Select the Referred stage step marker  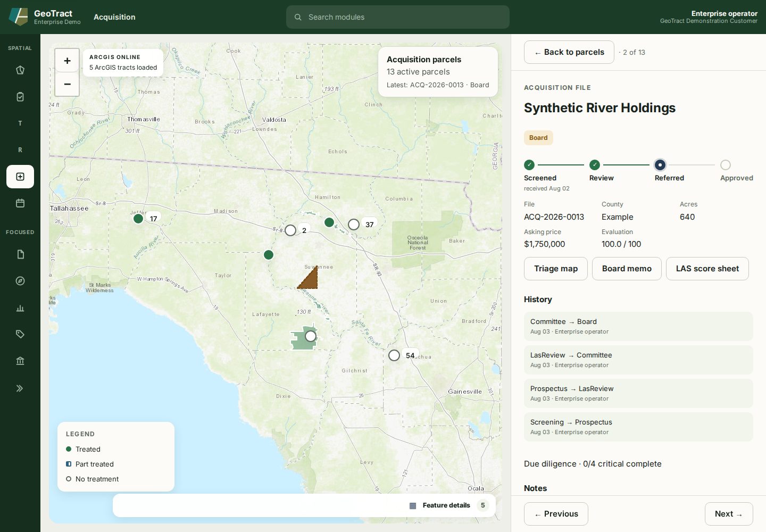tap(660, 165)
